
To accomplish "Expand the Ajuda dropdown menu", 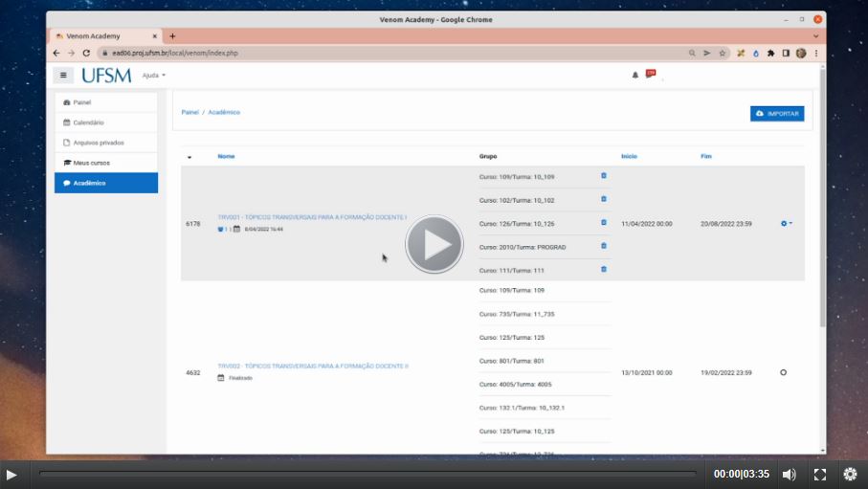I will tap(153, 75).
